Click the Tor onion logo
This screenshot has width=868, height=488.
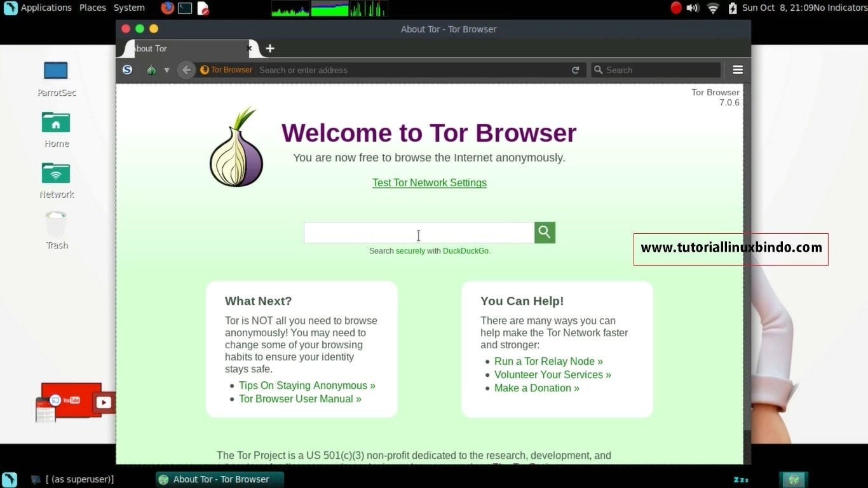point(236,147)
